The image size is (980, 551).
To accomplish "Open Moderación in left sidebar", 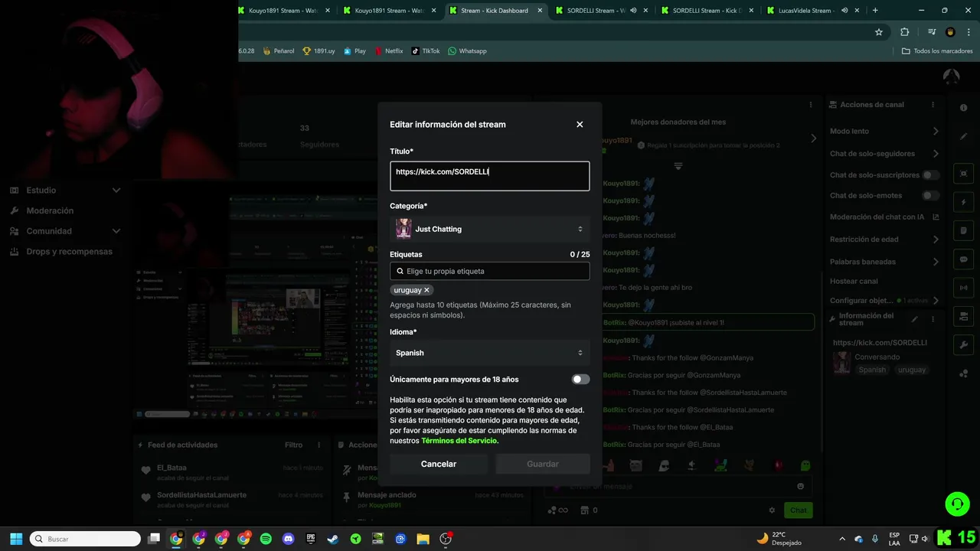I will (x=50, y=210).
